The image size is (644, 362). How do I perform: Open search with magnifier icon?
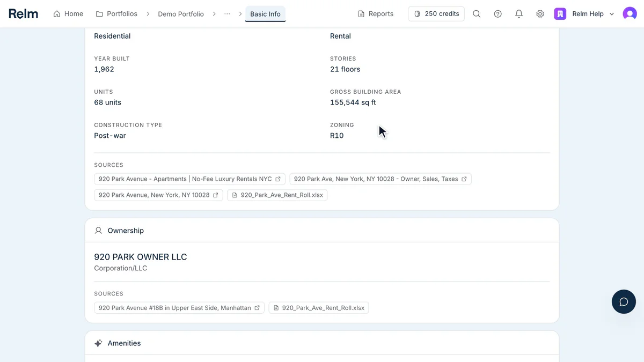click(x=477, y=14)
